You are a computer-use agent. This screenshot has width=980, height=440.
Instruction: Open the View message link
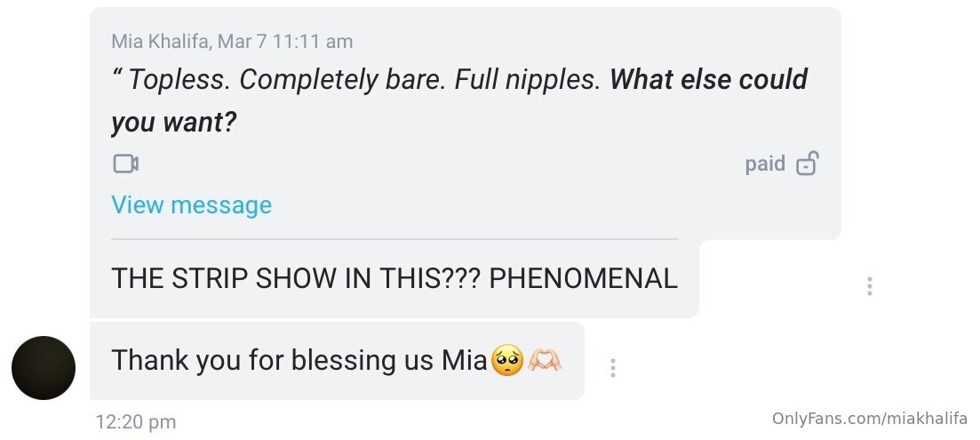191,205
